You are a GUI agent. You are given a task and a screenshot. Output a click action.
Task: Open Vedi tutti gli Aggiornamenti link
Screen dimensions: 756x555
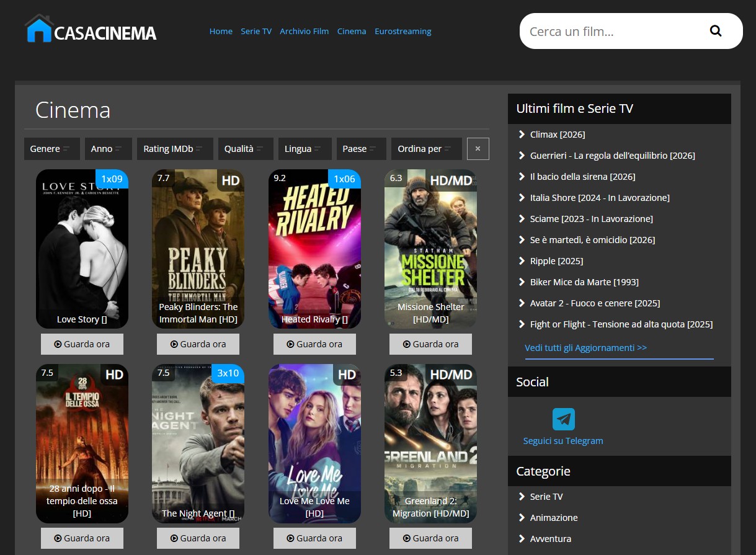coord(585,348)
